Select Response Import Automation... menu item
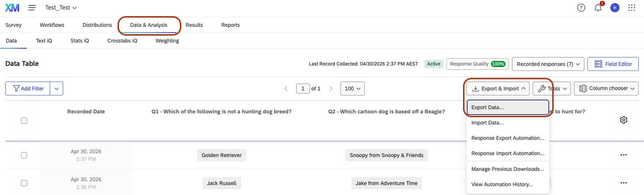The image size is (644, 195). pos(508,153)
